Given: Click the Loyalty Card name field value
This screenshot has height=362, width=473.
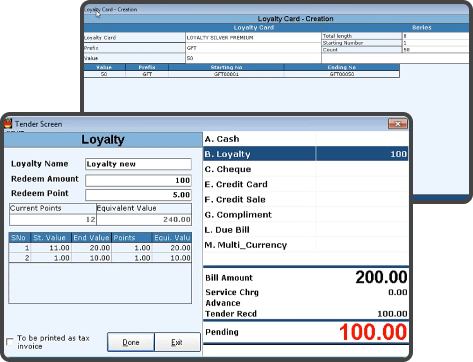Looking at the screenshot, I should [253, 38].
